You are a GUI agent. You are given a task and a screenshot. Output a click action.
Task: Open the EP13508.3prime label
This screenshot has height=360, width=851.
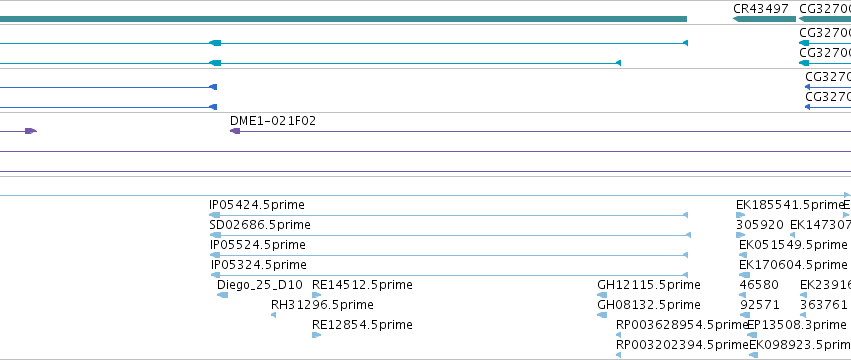coord(797,325)
